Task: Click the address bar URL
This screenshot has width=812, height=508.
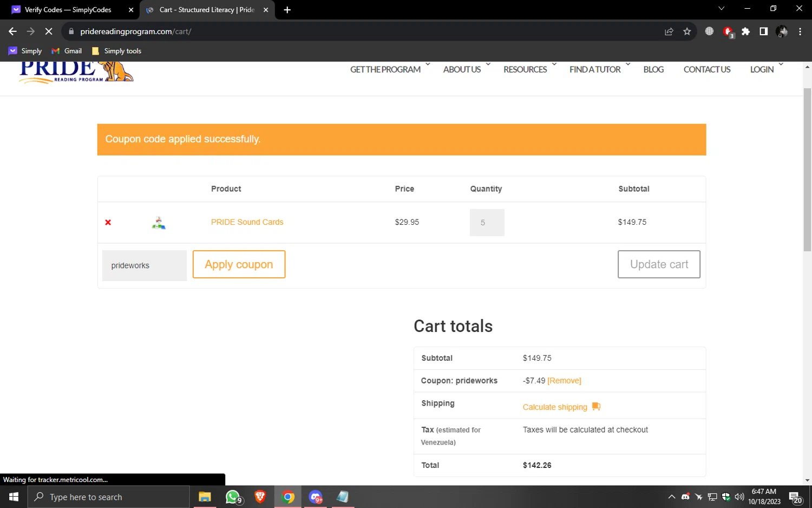Action: point(136,31)
